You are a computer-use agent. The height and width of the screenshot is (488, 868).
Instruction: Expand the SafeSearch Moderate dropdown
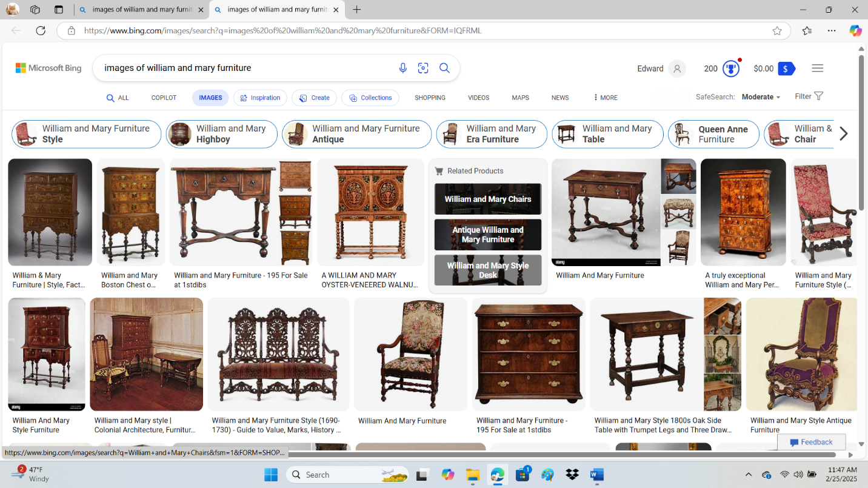[x=761, y=97]
